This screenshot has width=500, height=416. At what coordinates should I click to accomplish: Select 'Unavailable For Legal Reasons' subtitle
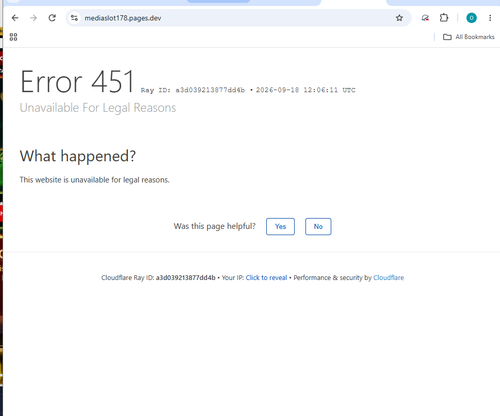coord(98,108)
